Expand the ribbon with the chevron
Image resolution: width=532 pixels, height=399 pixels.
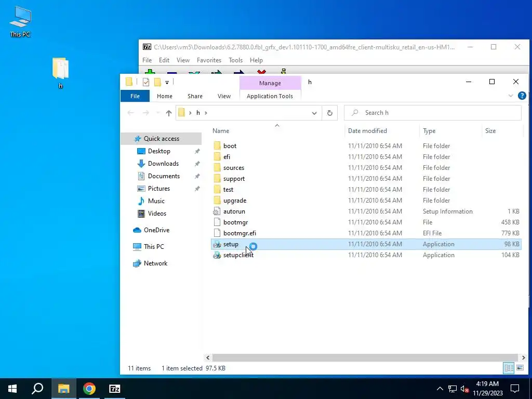[x=511, y=96]
